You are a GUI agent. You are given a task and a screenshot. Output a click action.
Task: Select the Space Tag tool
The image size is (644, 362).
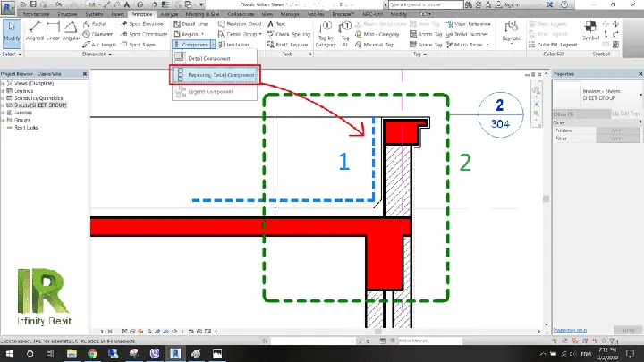pyautogui.click(x=426, y=45)
